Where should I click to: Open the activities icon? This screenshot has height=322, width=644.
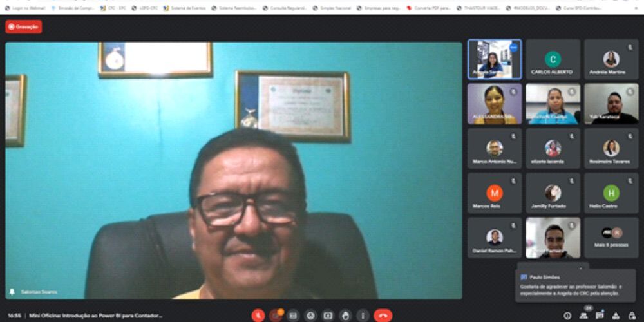click(x=616, y=316)
